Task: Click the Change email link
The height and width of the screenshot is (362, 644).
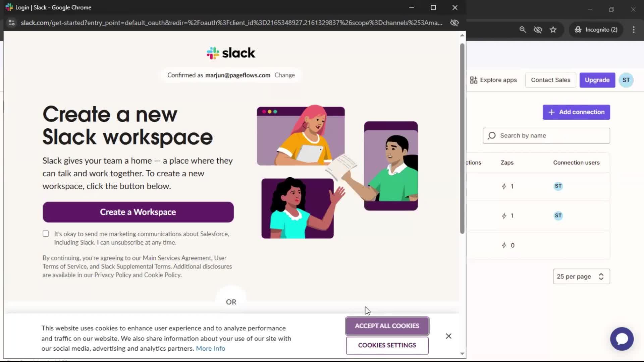Action: (x=284, y=75)
